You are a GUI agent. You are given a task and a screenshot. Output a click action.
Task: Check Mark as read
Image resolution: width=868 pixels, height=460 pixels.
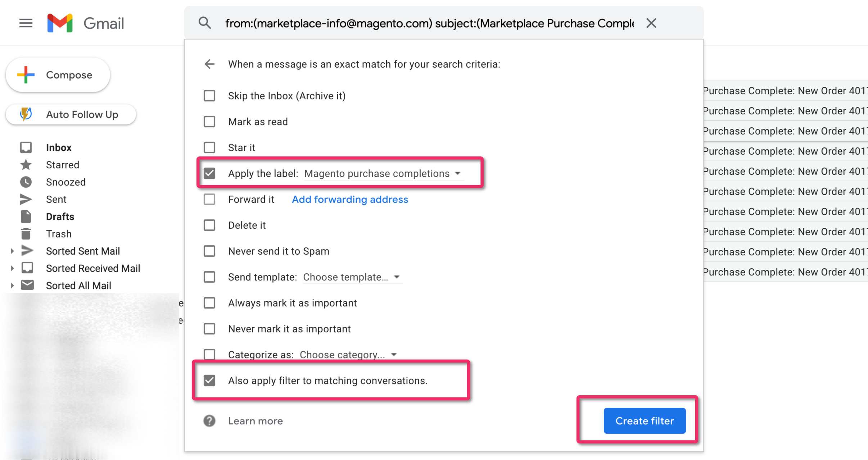click(x=209, y=122)
